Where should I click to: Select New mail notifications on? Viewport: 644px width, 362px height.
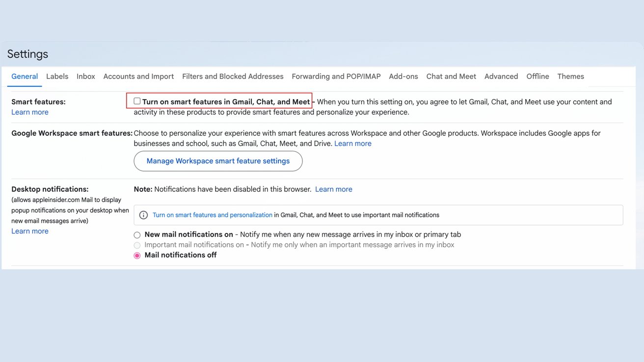pyautogui.click(x=137, y=235)
